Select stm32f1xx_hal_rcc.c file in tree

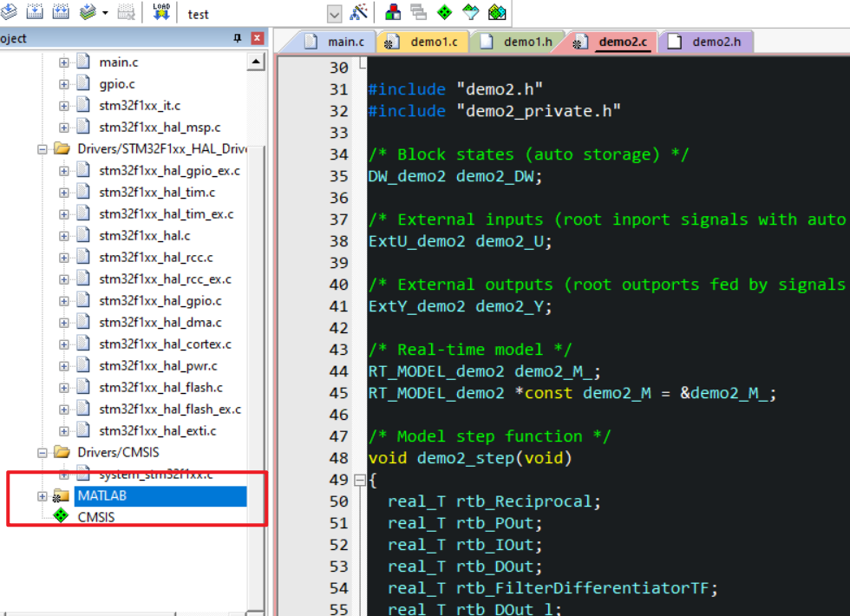(x=156, y=258)
